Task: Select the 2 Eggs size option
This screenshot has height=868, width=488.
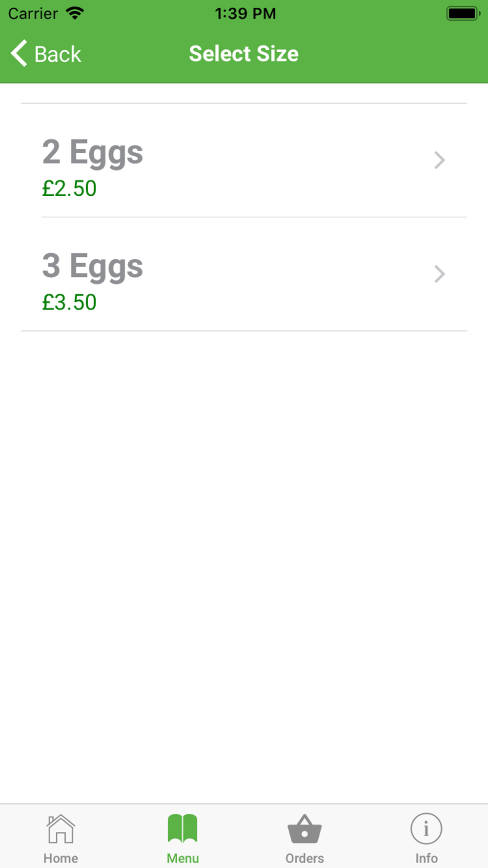Action: pos(244,160)
